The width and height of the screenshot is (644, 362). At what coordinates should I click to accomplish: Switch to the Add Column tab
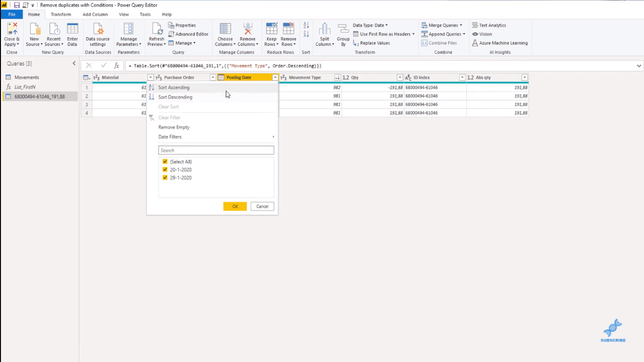(95, 15)
